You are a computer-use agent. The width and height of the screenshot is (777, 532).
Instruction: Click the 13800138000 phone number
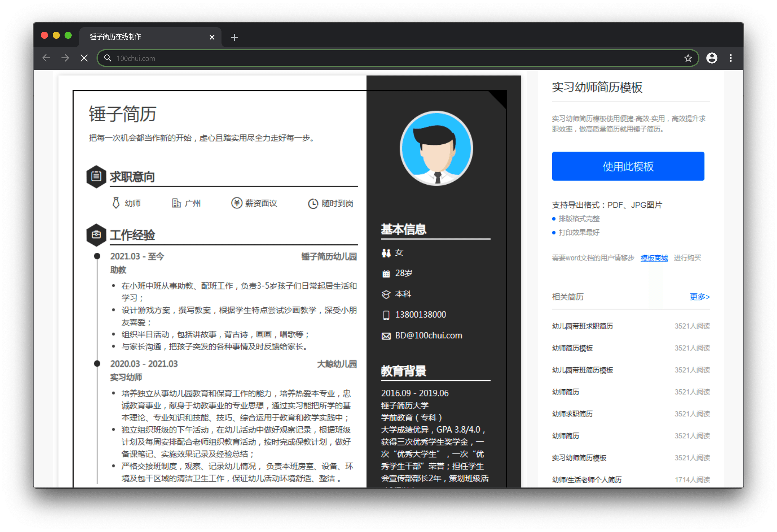[420, 315]
